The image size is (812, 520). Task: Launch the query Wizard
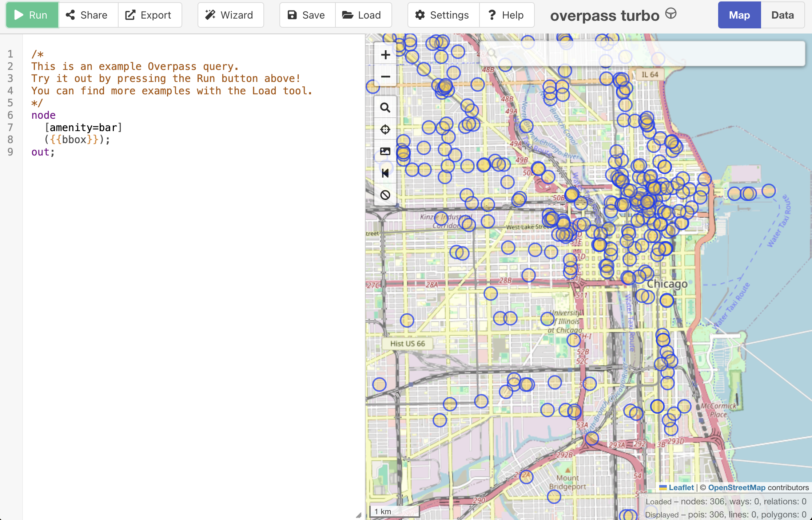pyautogui.click(x=231, y=15)
